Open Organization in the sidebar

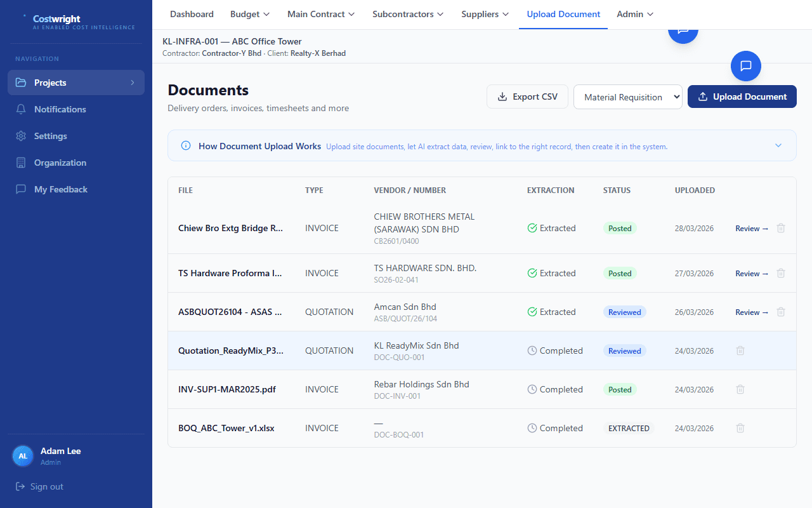76,163
